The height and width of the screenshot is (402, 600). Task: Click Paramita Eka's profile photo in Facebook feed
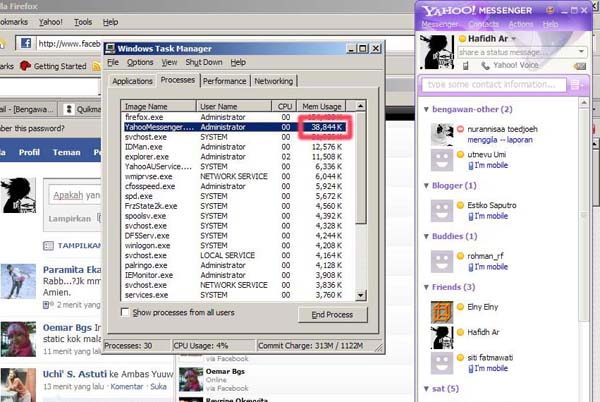click(x=18, y=281)
